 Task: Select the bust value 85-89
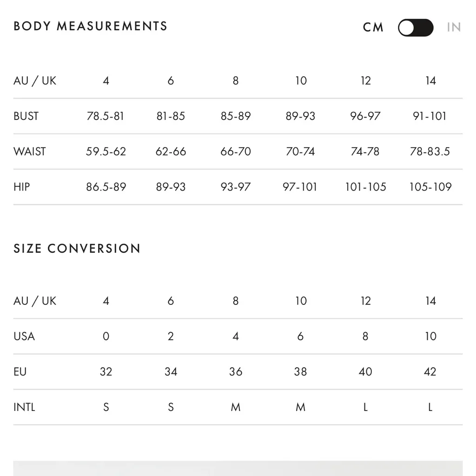pos(236,116)
